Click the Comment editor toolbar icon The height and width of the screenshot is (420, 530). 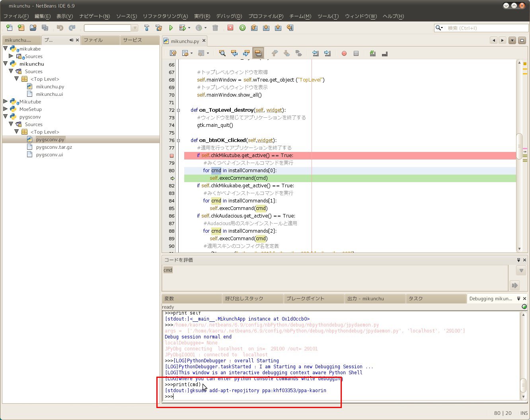[373, 53]
